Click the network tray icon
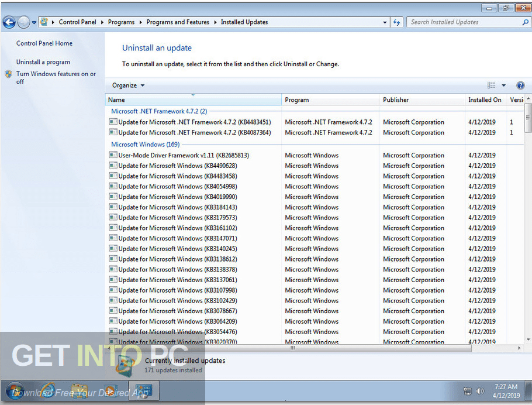 (x=468, y=392)
